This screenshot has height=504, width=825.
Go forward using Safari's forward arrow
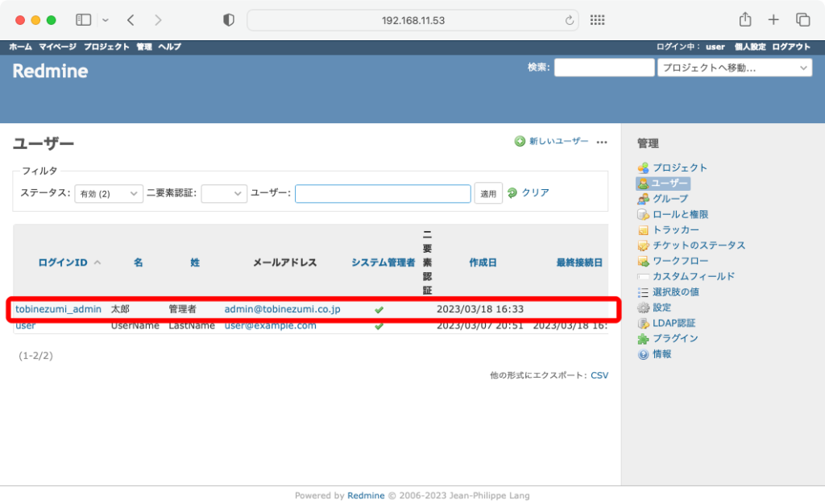point(158,20)
